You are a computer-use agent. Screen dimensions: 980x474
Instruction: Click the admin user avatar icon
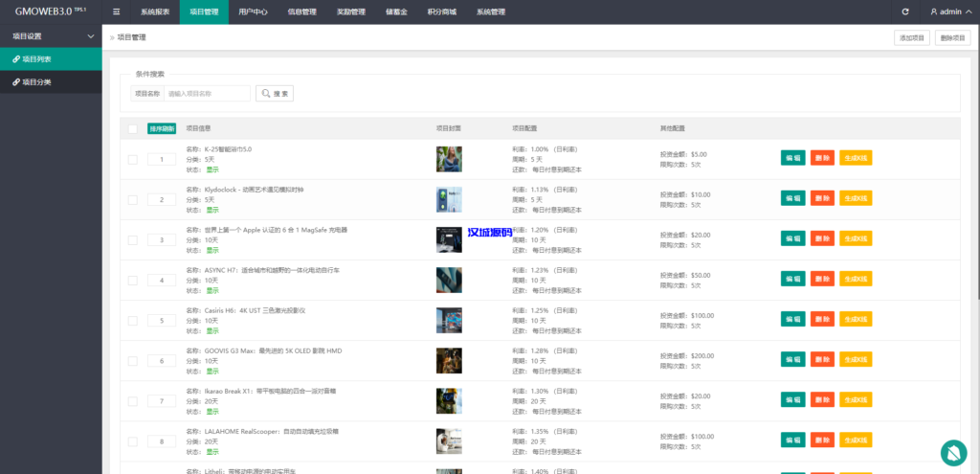934,11
